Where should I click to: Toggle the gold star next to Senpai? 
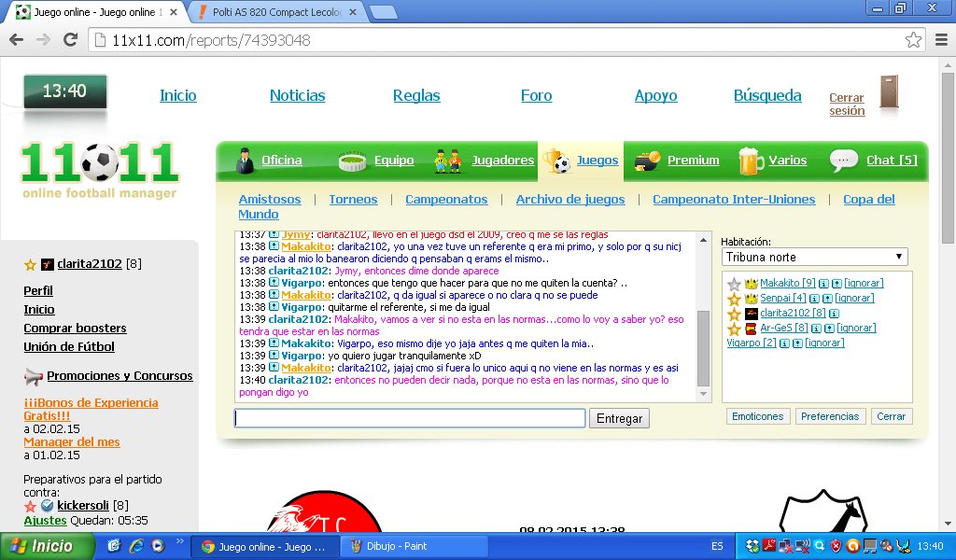point(734,299)
